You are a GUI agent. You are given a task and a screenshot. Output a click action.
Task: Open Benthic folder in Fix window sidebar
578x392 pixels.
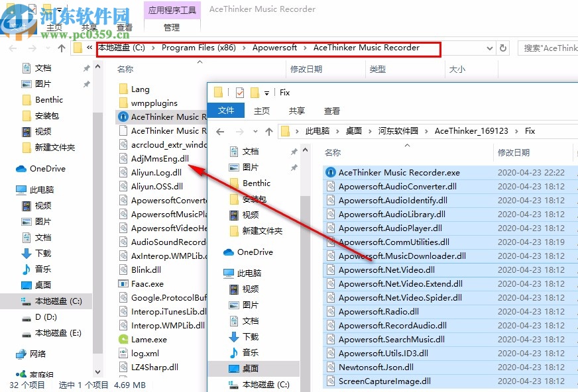click(257, 183)
